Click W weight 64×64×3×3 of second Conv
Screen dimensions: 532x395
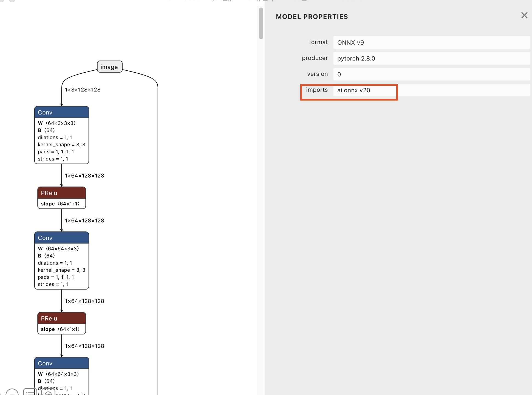[58, 249]
